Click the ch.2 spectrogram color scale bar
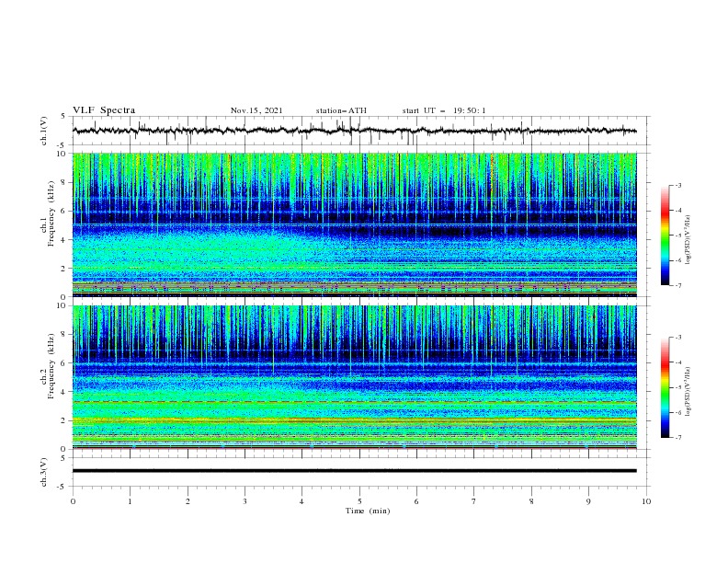The image size is (728, 563). 665,387
